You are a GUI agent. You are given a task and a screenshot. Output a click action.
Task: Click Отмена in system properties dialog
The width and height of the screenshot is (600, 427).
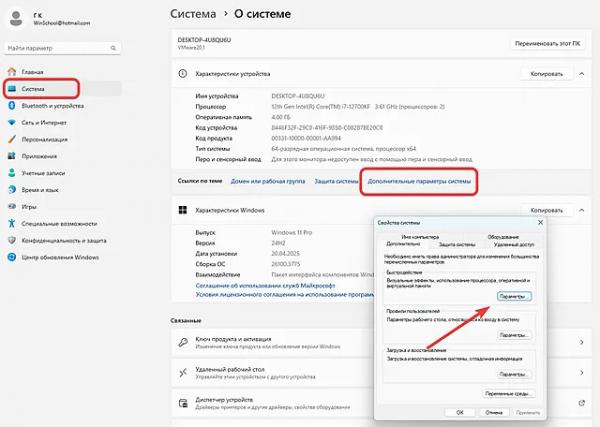click(494, 412)
